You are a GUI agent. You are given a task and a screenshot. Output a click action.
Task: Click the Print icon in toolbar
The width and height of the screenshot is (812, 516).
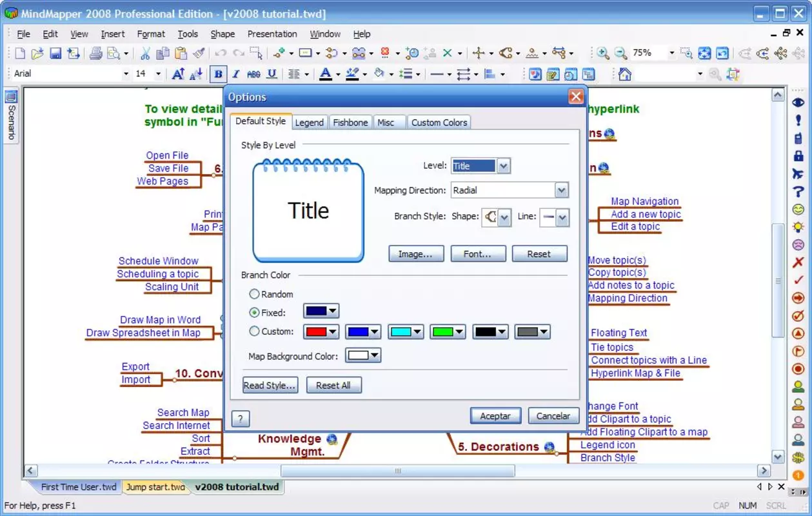pyautogui.click(x=96, y=54)
